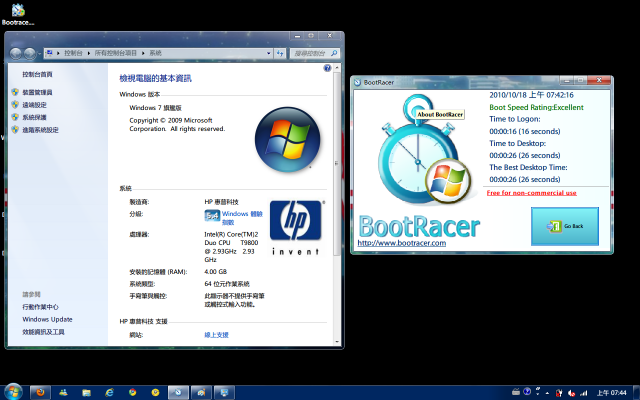Click power plug tray icon
The width and height of the screenshot is (640, 400).
pos(560,393)
